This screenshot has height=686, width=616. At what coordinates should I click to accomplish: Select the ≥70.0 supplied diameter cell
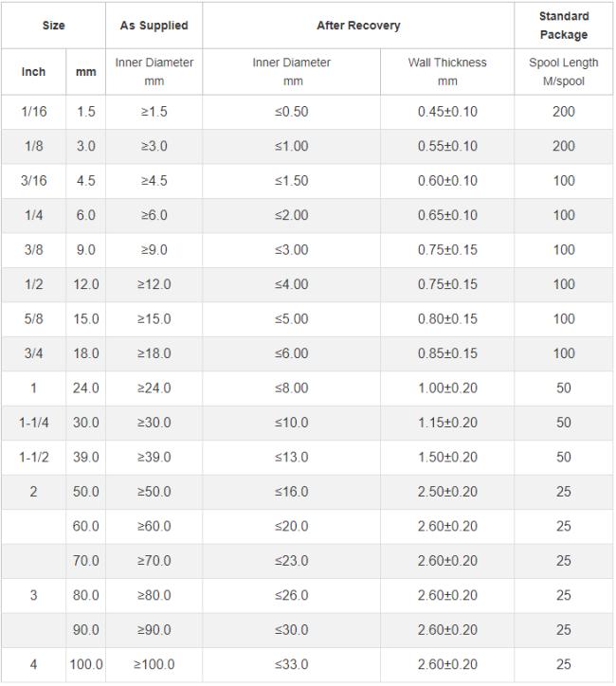tap(154, 561)
